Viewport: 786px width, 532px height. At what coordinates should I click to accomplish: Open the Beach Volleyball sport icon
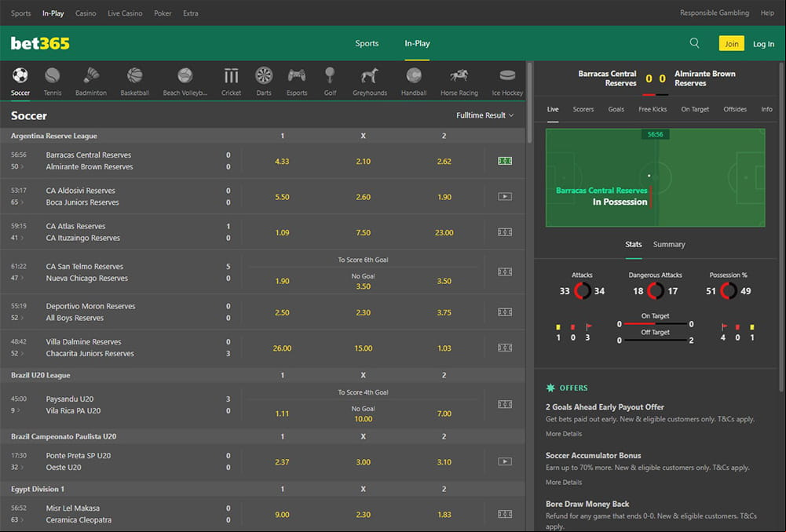(185, 75)
